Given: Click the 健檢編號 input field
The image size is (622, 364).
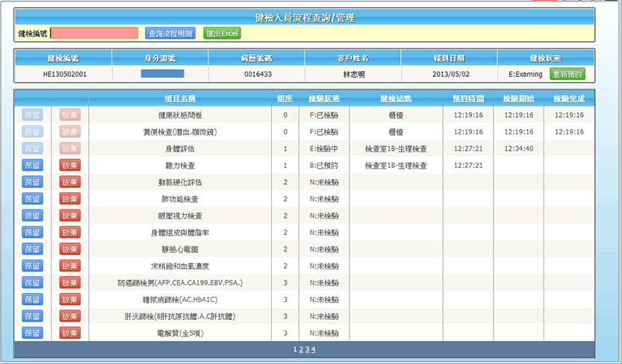Looking at the screenshot, I should (94, 33).
